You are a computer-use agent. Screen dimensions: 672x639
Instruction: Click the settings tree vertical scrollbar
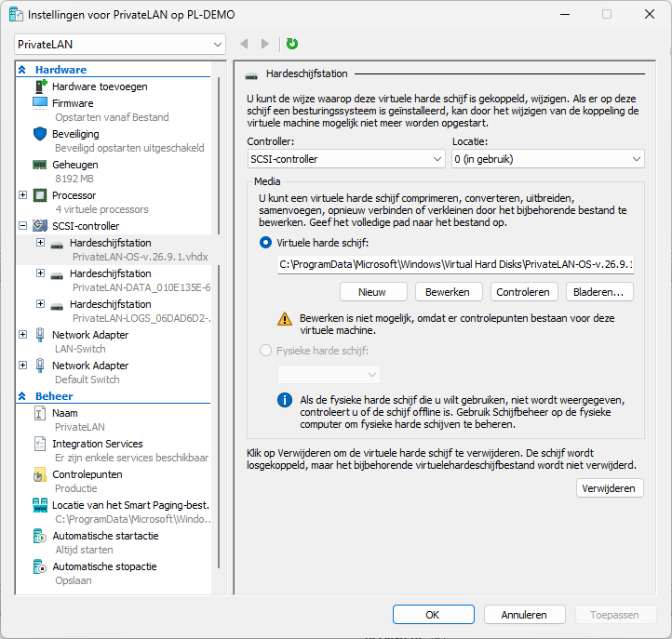219,321
